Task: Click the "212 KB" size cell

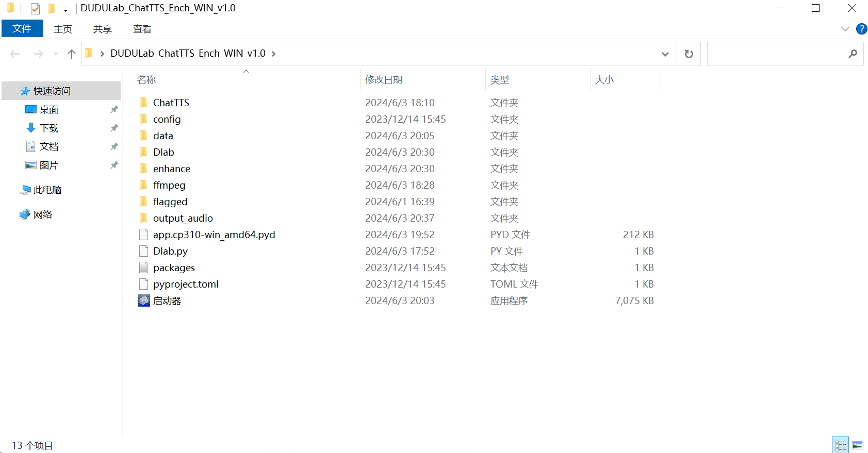Action: tap(638, 234)
